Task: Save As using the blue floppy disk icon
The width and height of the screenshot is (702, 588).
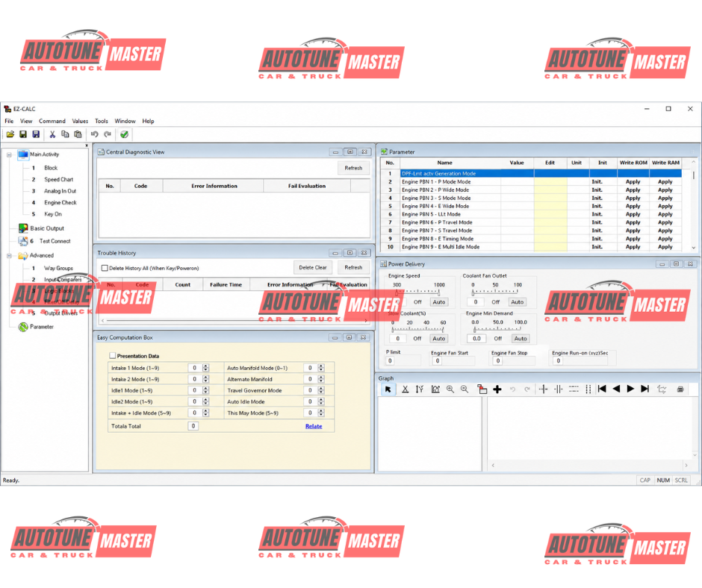Action: click(x=37, y=134)
